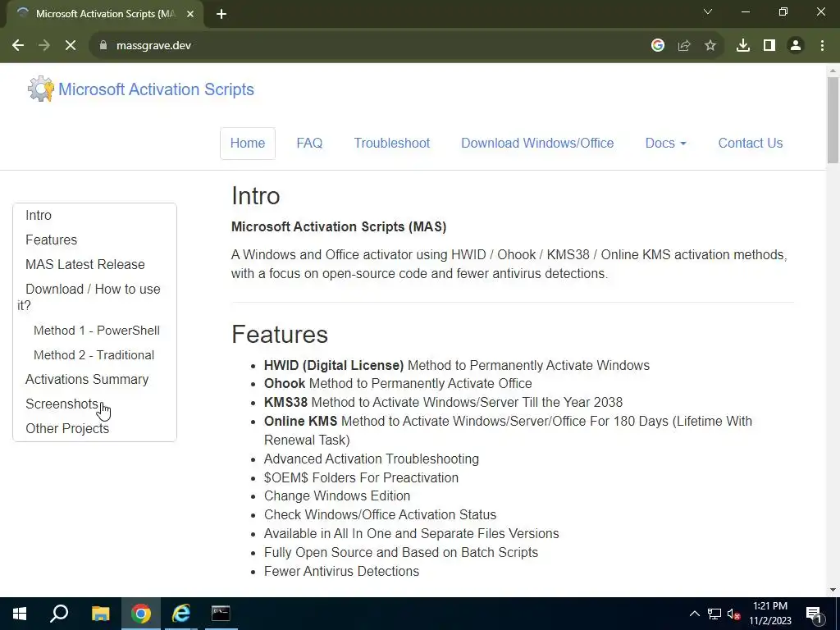Expand the Docs dropdown menu
This screenshot has height=630, width=840.
point(665,143)
